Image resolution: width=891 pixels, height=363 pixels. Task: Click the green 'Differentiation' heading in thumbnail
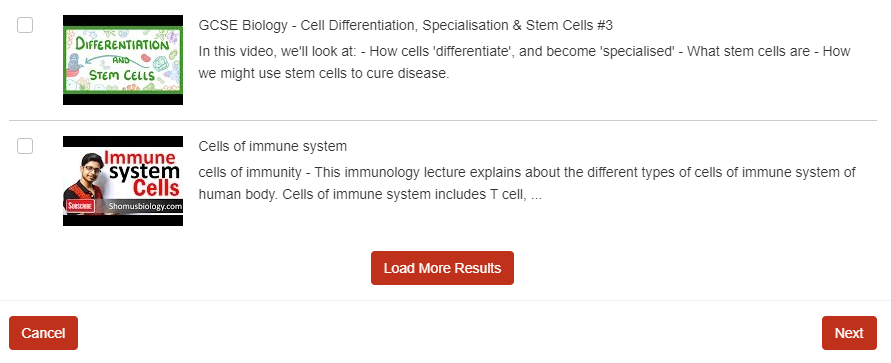[122, 45]
